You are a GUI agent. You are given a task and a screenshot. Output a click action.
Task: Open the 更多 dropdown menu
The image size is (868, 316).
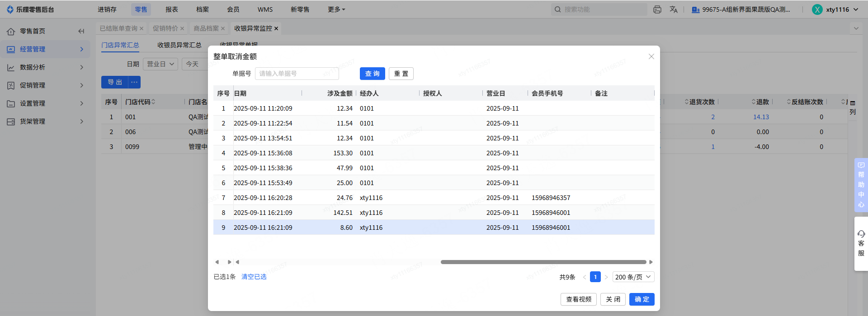336,9
